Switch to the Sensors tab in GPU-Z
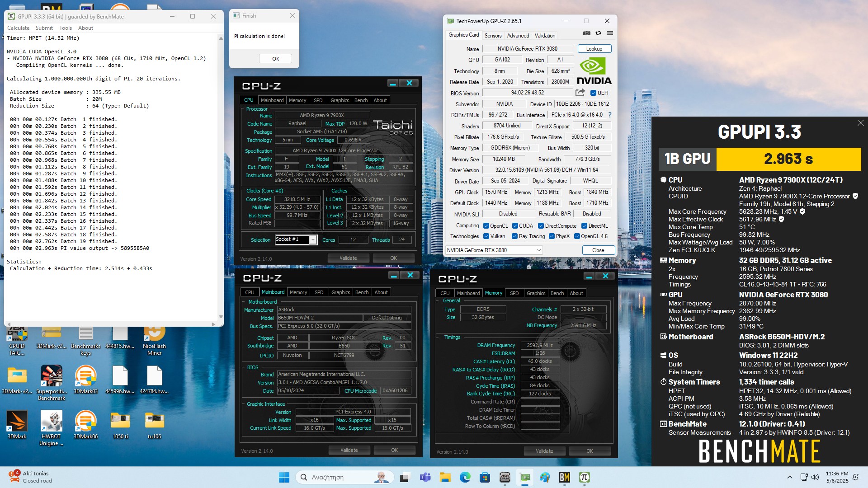This screenshot has height=488, width=868. [493, 36]
